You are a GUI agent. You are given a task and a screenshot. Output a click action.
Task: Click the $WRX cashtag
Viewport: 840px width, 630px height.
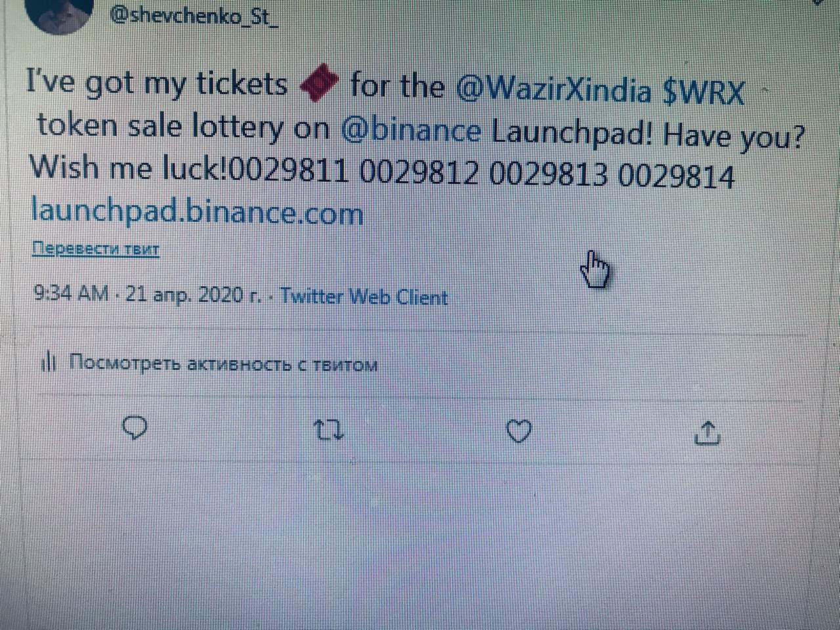[703, 91]
